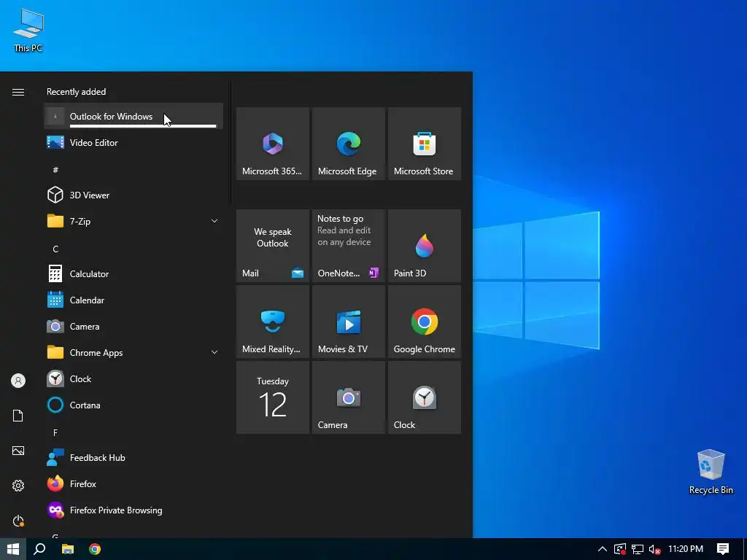Image resolution: width=747 pixels, height=560 pixels.
Task: Open the Action Center notifications icon
Action: (x=723, y=549)
